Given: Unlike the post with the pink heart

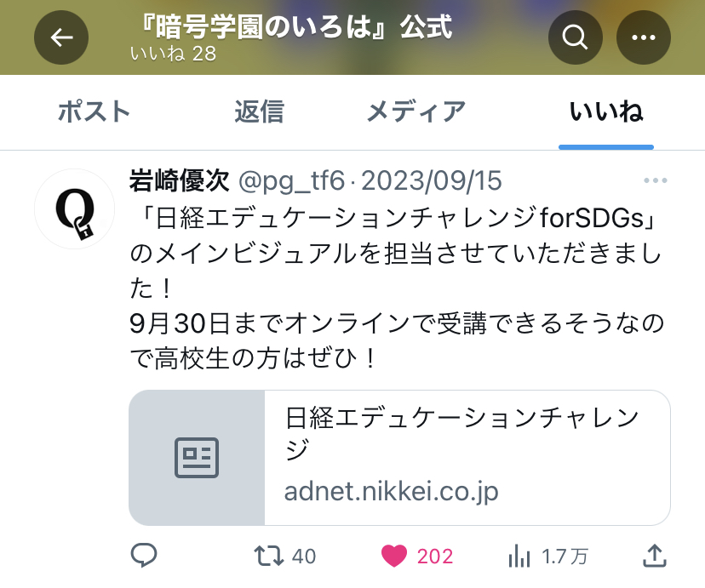Looking at the screenshot, I should 394,557.
